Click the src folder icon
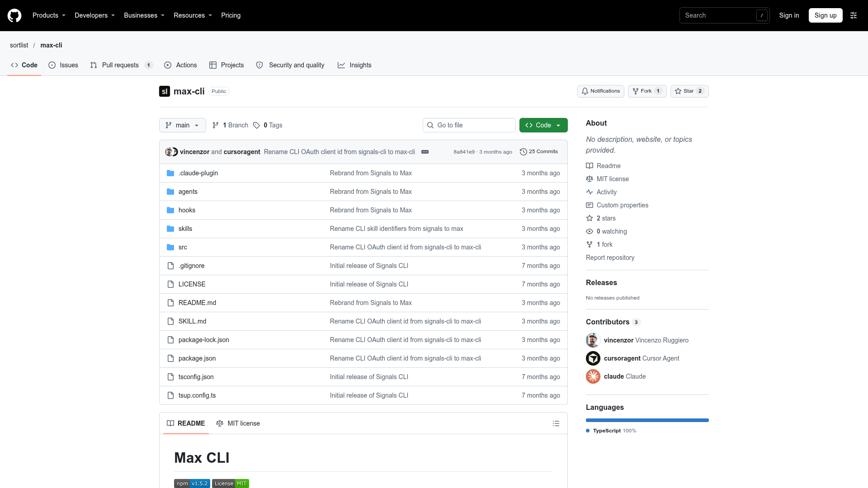 point(170,247)
